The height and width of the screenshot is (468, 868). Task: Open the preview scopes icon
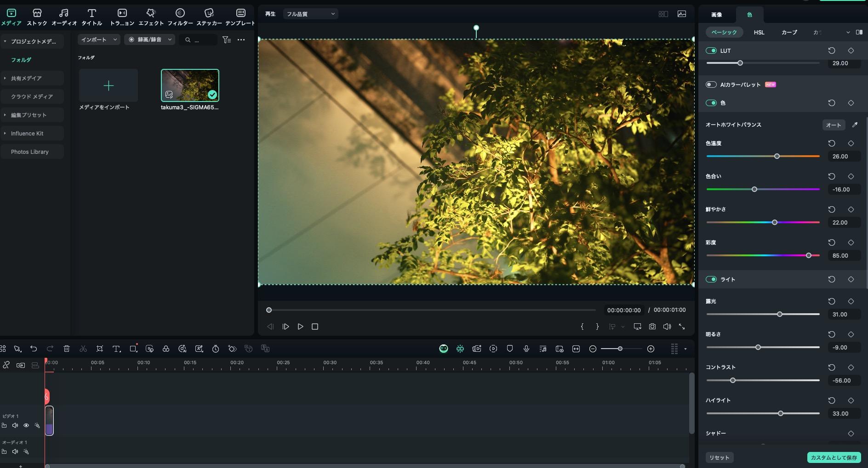tap(682, 14)
